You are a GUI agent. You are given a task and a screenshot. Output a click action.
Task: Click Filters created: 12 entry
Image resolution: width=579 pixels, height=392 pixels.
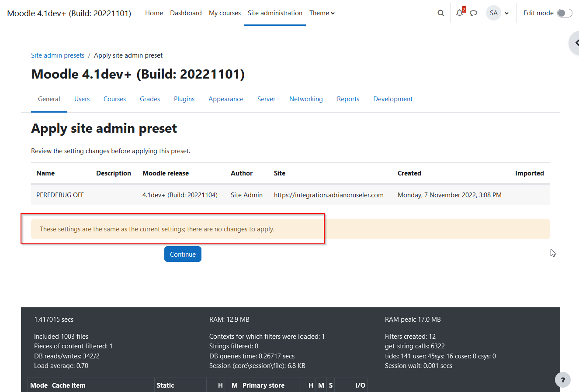pos(410,337)
